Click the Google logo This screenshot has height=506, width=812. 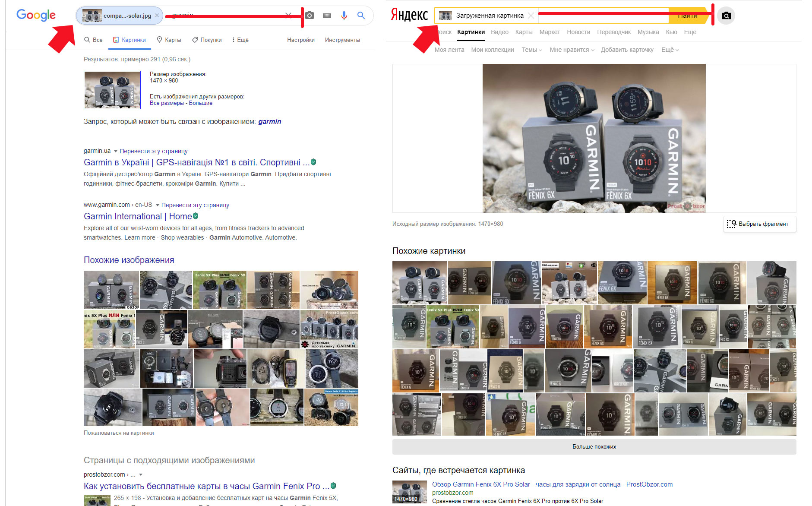[36, 15]
